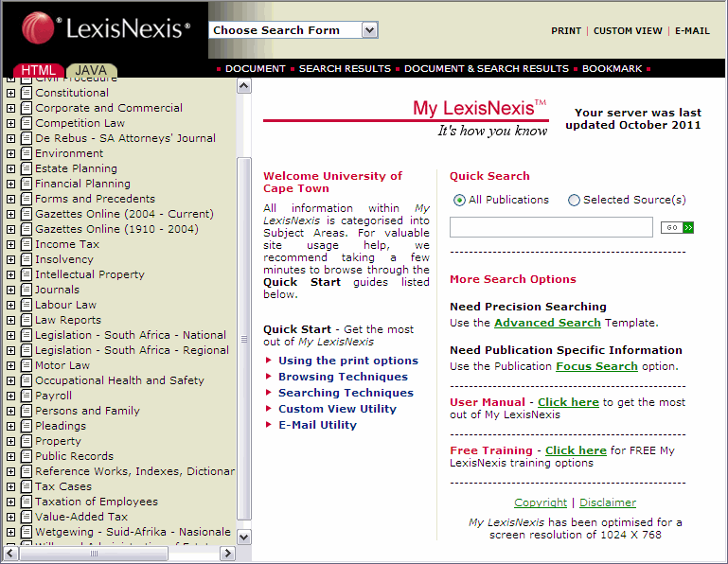The width and height of the screenshot is (728, 564).
Task: Open the Choose Search Form dropdown
Action: (x=369, y=30)
